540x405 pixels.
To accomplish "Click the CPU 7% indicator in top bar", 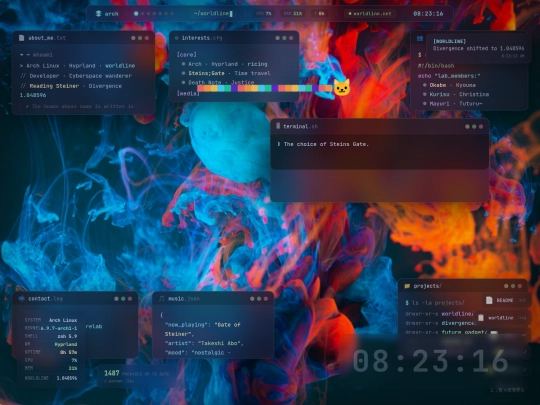I will pos(264,13).
